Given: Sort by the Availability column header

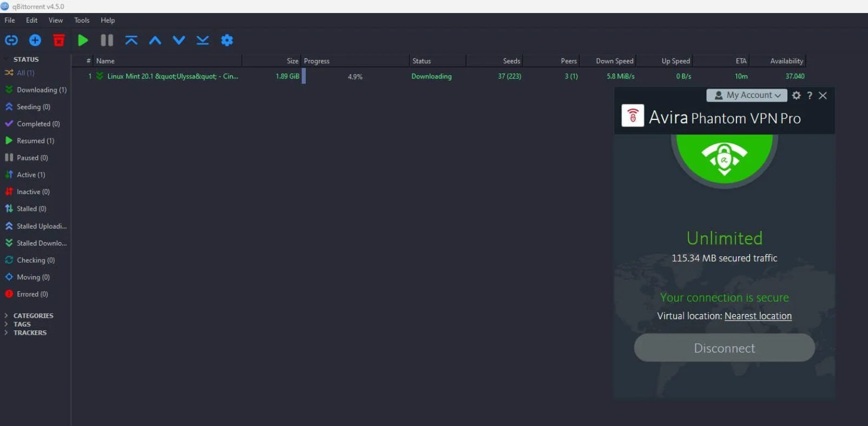Looking at the screenshot, I should pos(778,61).
